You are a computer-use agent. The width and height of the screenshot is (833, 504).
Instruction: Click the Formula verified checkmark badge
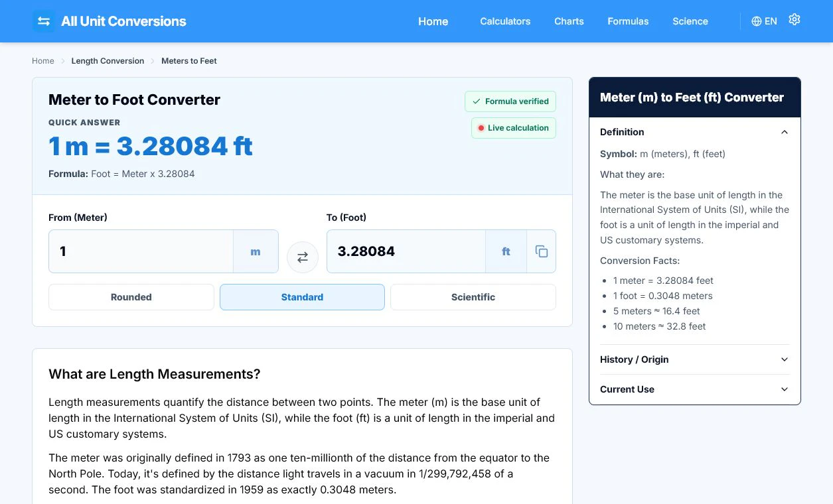click(510, 101)
